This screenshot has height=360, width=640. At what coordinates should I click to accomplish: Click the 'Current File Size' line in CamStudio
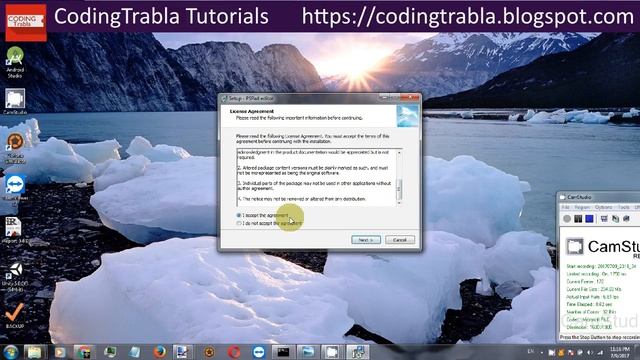point(593,289)
